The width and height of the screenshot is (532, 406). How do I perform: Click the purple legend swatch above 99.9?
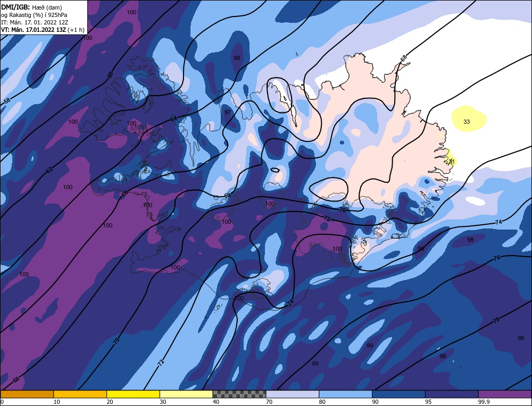point(505,394)
